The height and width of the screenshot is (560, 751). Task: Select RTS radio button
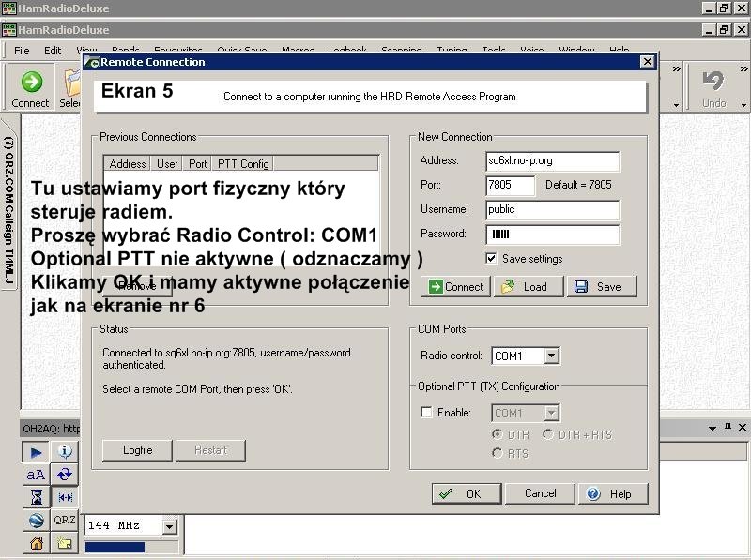(498, 453)
